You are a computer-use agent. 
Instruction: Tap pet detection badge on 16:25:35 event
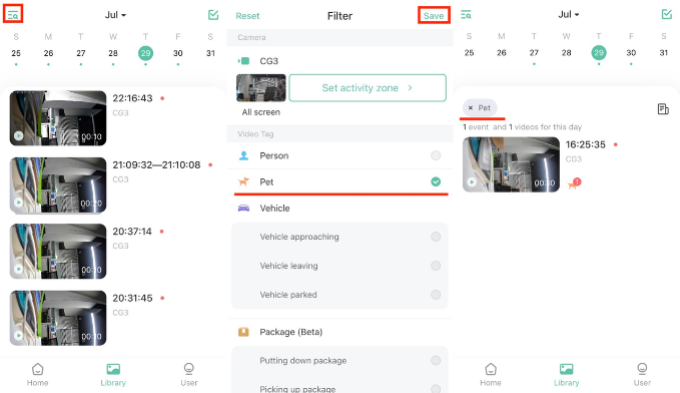(574, 183)
